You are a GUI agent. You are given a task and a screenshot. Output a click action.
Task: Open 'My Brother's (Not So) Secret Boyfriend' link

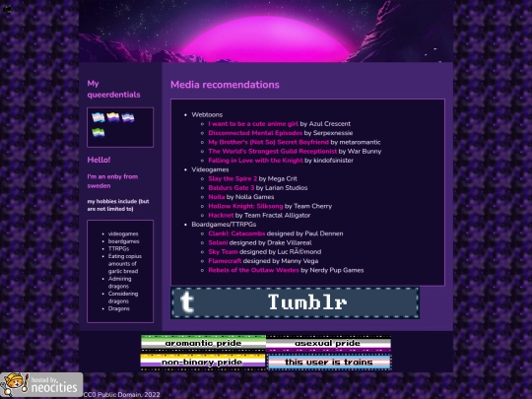[x=268, y=142]
